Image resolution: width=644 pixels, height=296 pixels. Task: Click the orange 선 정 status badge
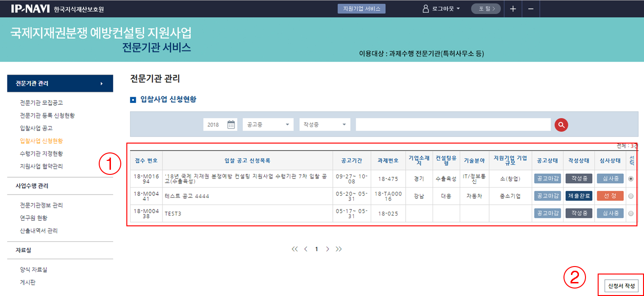point(610,196)
